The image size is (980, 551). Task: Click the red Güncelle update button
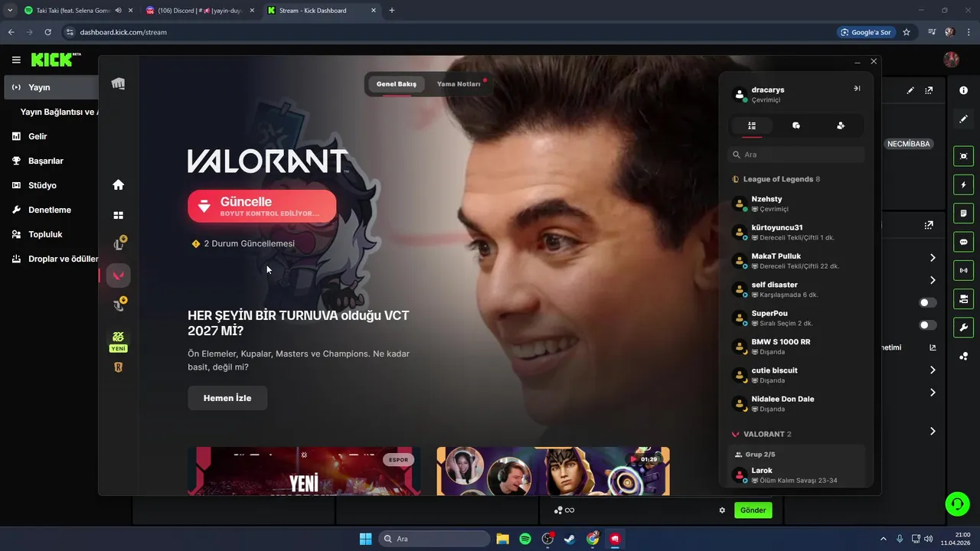(x=262, y=206)
